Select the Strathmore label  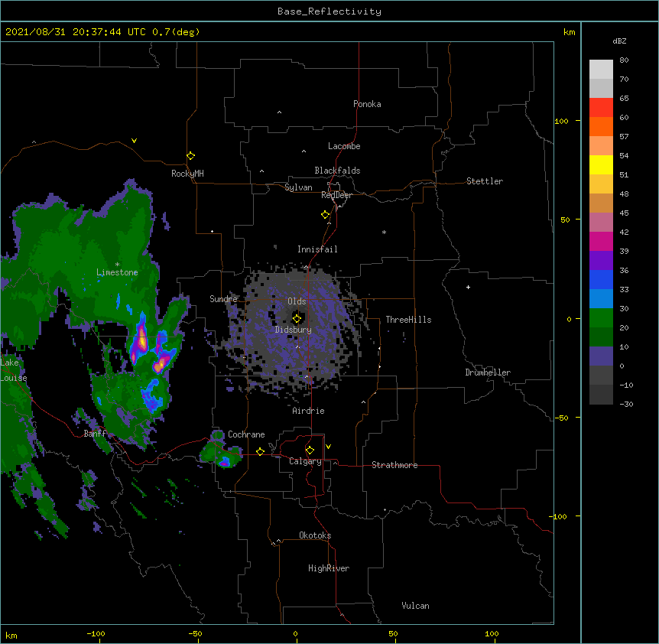tap(394, 465)
